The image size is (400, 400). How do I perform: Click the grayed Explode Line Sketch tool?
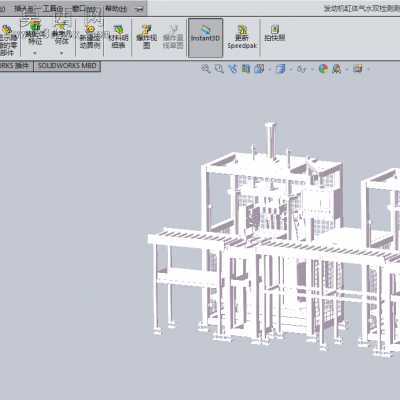(x=173, y=37)
